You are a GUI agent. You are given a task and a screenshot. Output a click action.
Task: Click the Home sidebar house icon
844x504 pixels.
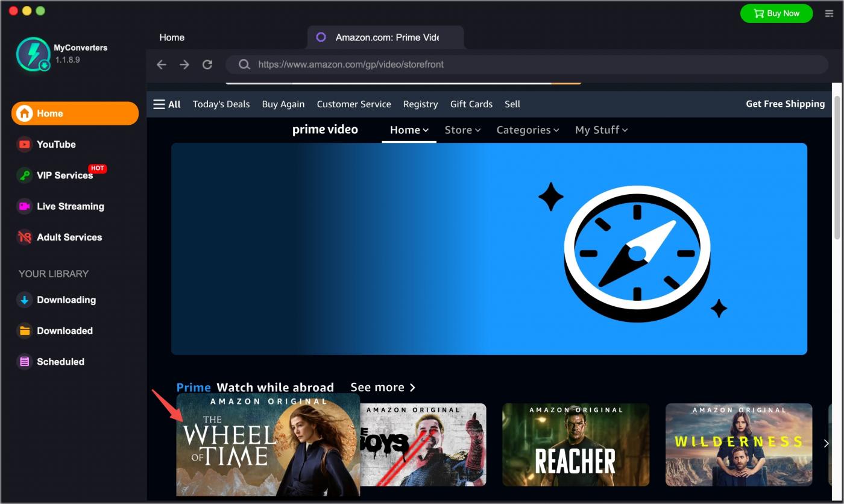pos(25,113)
